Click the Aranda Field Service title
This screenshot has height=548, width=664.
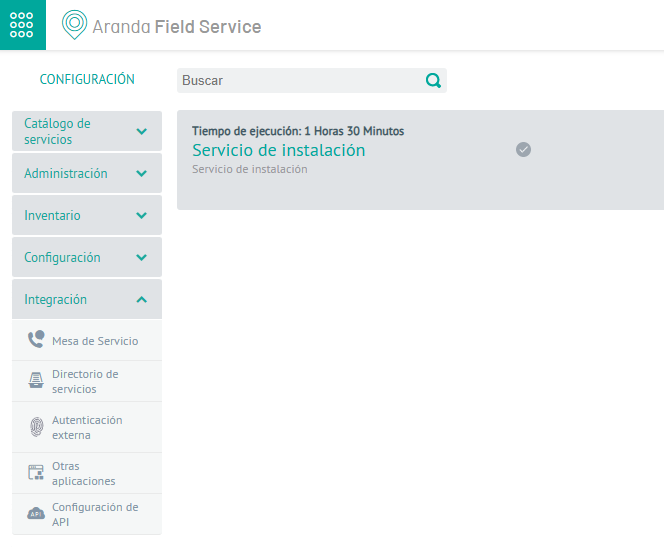(177, 27)
